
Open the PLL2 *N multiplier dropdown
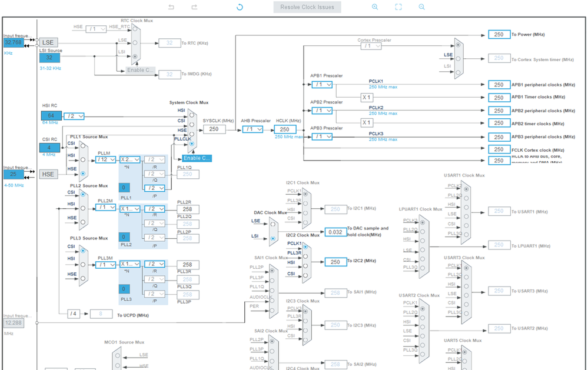[x=129, y=209]
